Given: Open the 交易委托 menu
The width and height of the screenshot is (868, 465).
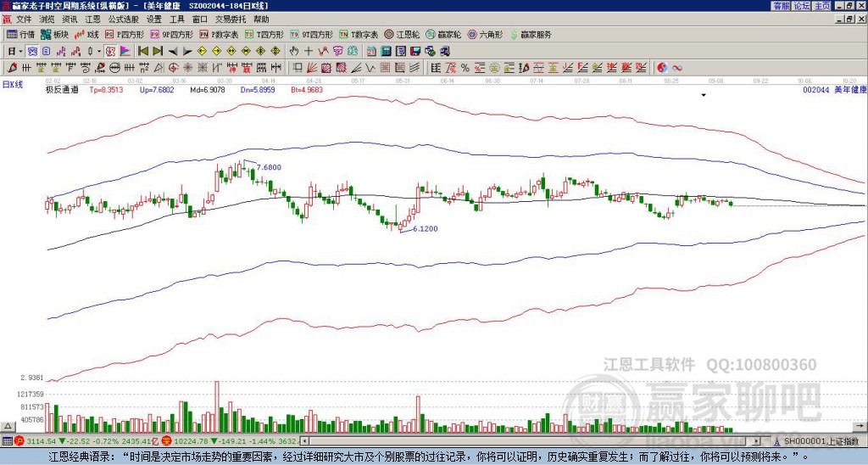Looking at the screenshot, I should coord(231,20).
